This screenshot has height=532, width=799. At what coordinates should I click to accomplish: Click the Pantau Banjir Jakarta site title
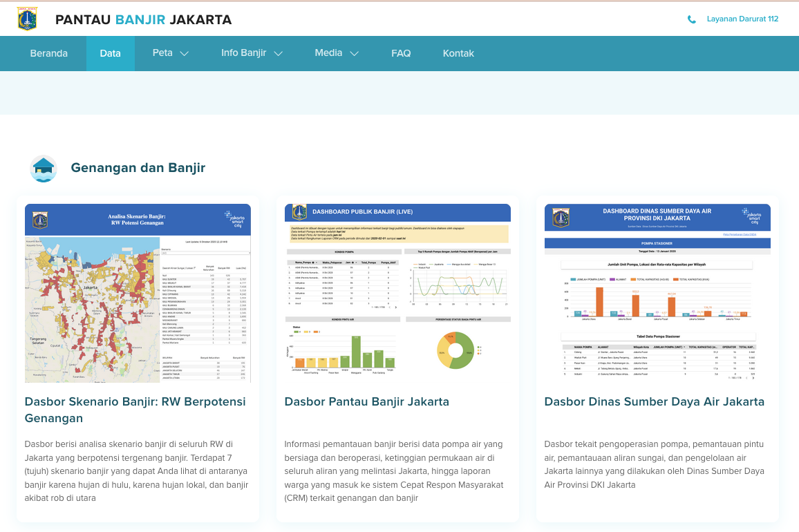[x=143, y=19]
